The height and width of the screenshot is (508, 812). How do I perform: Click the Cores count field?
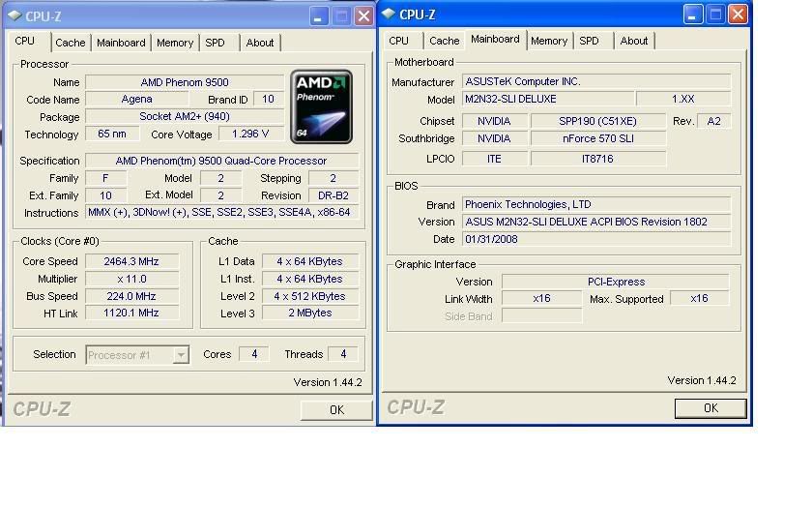[x=253, y=354]
